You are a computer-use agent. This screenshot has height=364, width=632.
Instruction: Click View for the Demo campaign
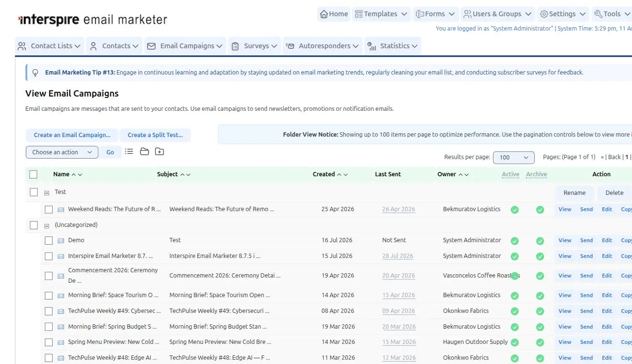565,240
